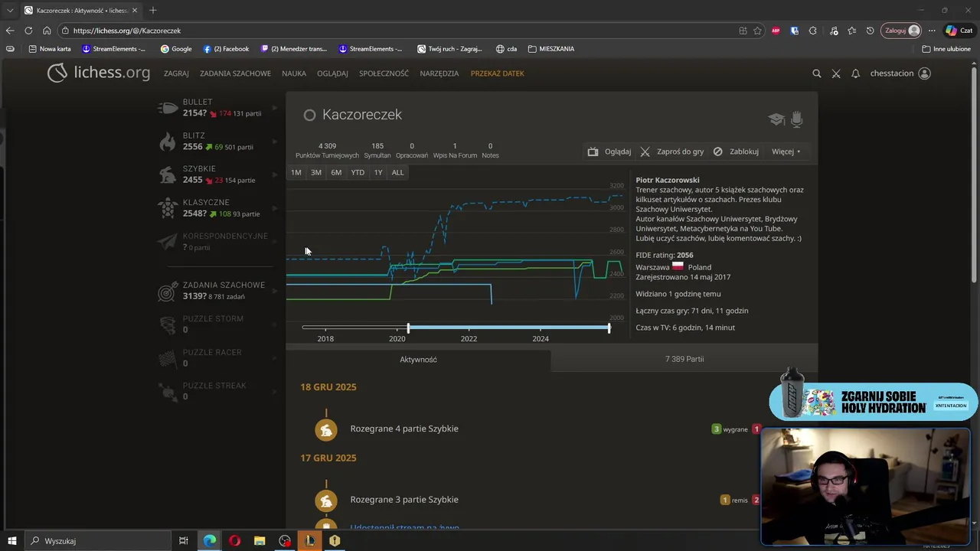Open lichess notifications bell icon
Image resolution: width=980 pixels, height=551 pixels.
pyautogui.click(x=855, y=73)
